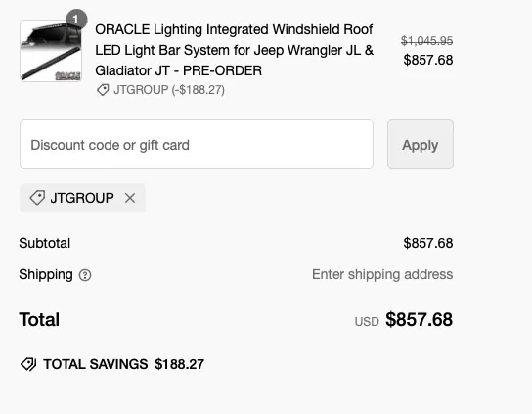
Task: Click the Shipping row label
Action: [x=46, y=274]
